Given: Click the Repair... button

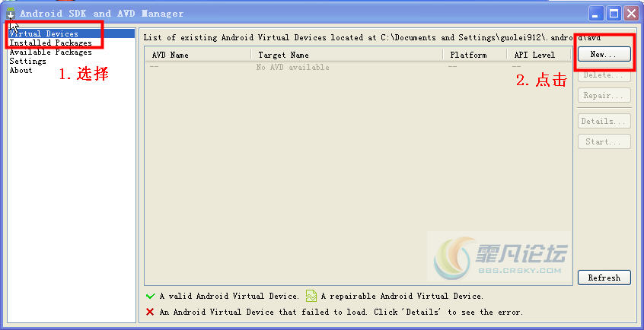Looking at the screenshot, I should coord(604,95).
